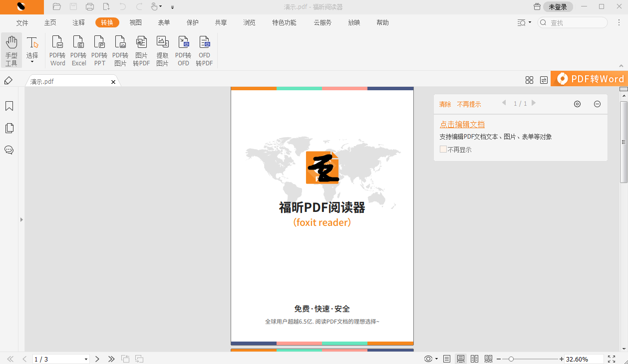This screenshot has width=628, height=364.
Task: Click the 未登录 login button
Action: (x=558, y=7)
